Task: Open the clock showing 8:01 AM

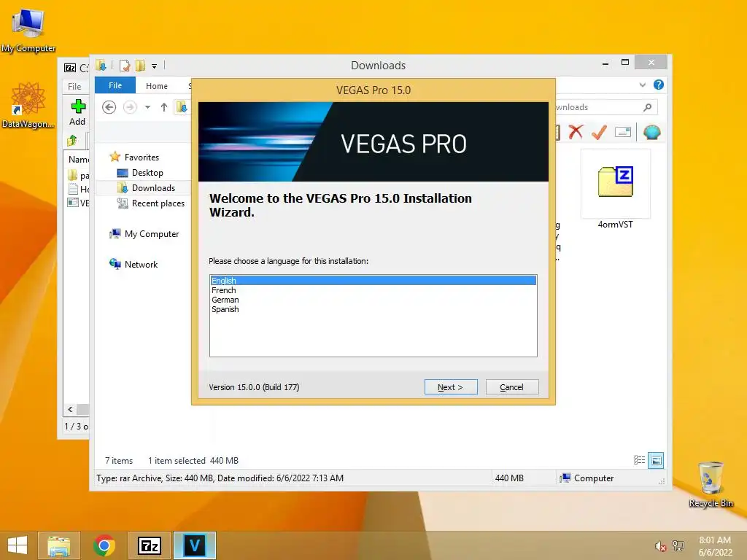Action: point(715,546)
